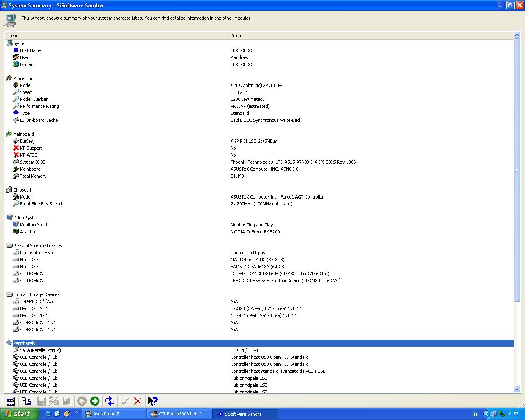Screen dimensions: 525x420
Task: Click the SiSoftware Sandra taskbar button
Action: [245, 414]
